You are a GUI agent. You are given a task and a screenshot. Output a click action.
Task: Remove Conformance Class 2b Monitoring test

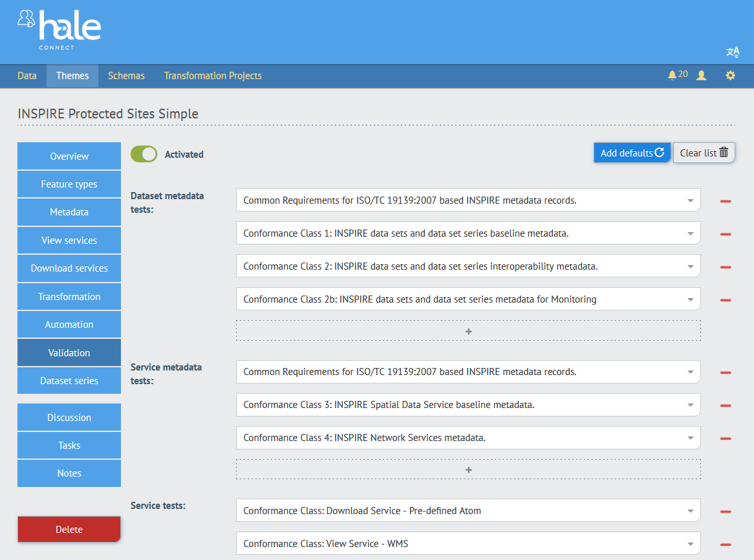pyautogui.click(x=726, y=300)
